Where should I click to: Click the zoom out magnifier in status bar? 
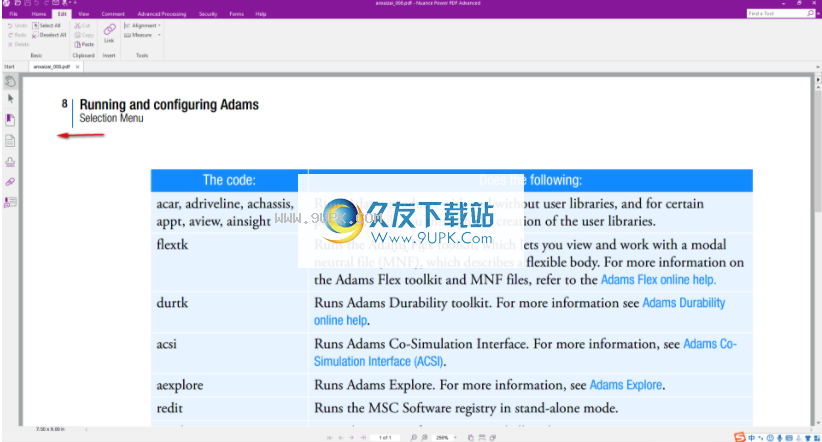(x=414, y=437)
